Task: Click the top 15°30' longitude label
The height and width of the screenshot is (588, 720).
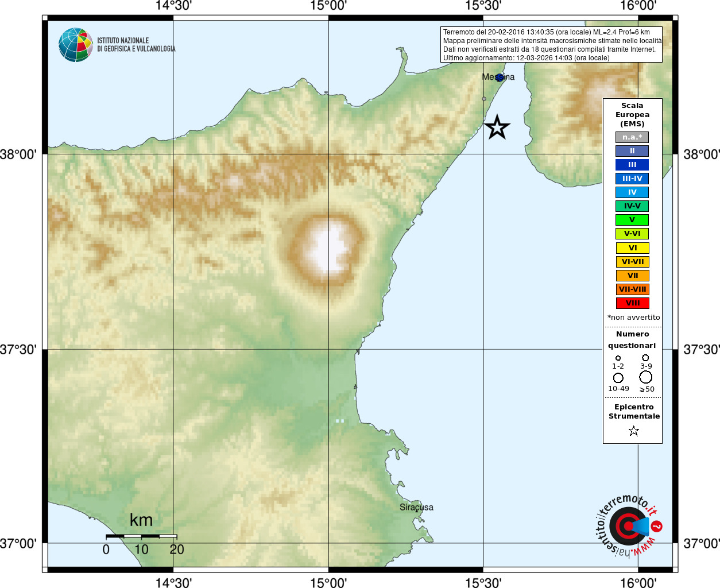Action: (483, 6)
